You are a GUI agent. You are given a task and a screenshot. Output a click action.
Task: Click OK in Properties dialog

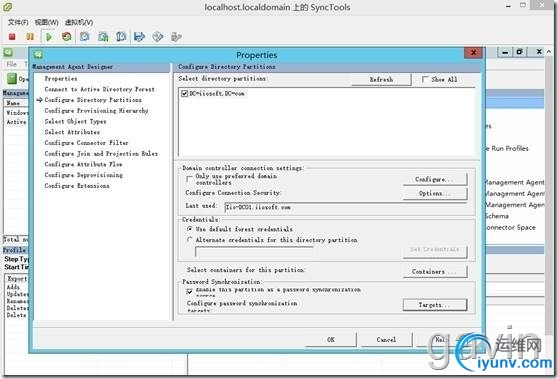point(331,339)
